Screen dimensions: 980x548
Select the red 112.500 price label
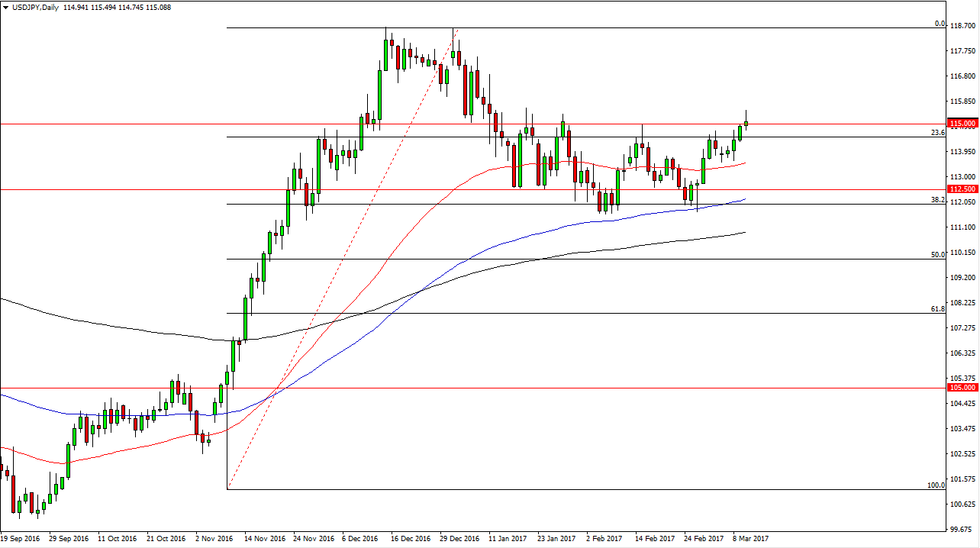(962, 189)
